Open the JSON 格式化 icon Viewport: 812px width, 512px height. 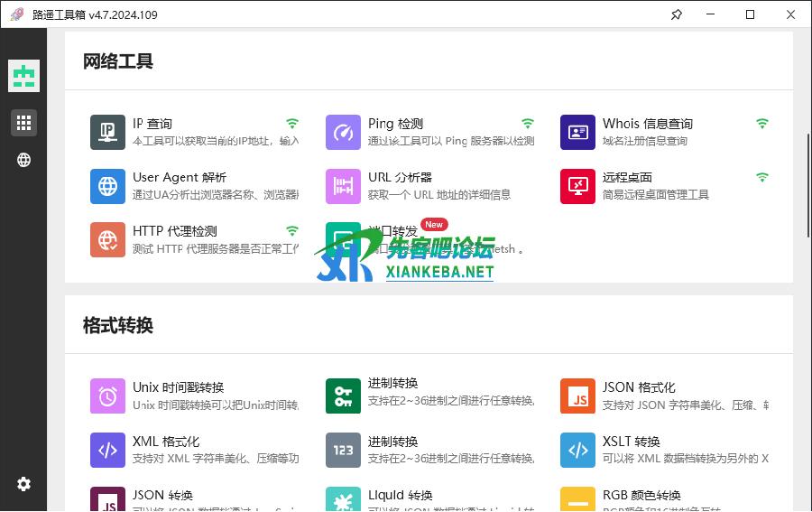(x=577, y=396)
